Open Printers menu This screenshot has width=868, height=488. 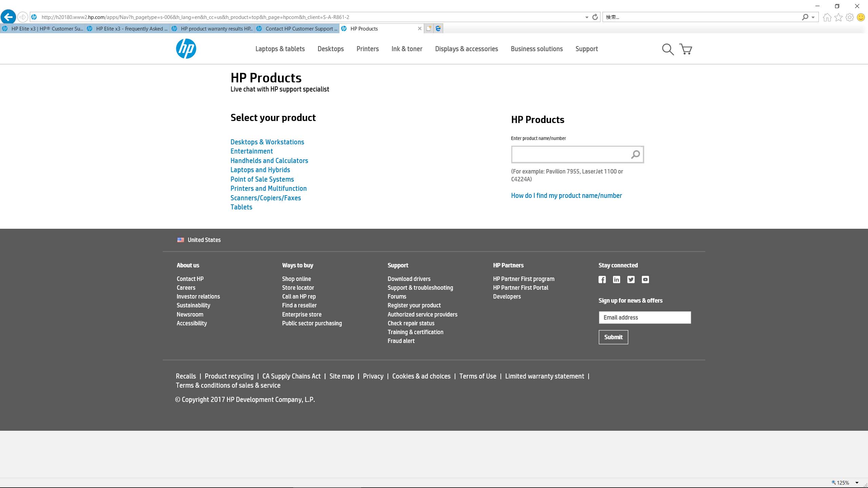click(368, 49)
